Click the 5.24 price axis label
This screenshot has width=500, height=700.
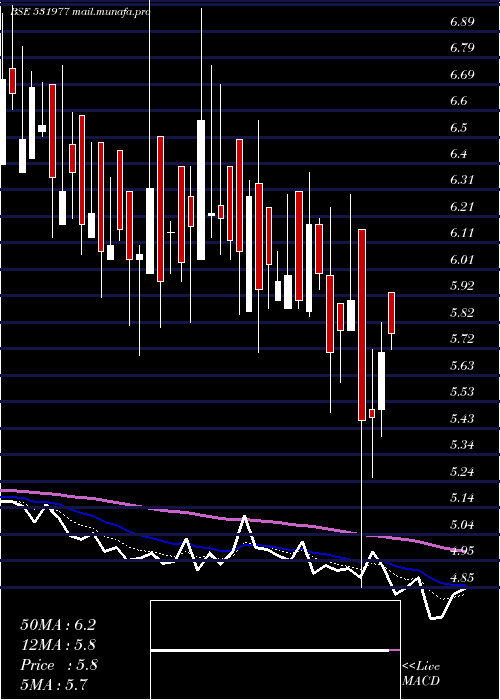pos(462,471)
